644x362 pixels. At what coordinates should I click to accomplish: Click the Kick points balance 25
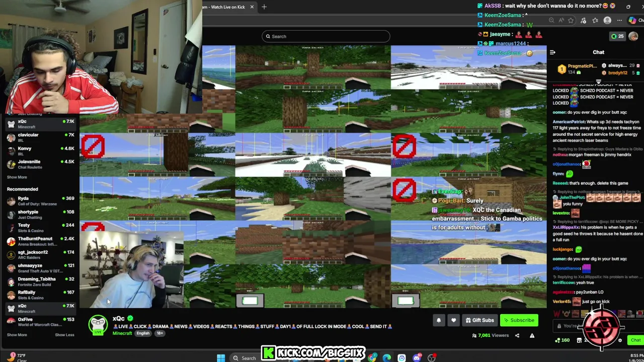point(617,36)
